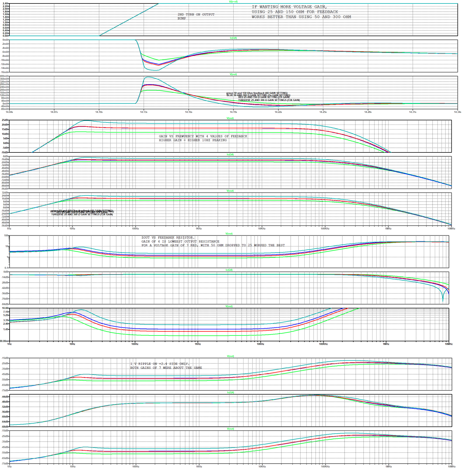Image resolution: width=466 pixels, height=476 pixels.
Task: Click the V(out) label above the ZOUT plot
Action: 229,234
